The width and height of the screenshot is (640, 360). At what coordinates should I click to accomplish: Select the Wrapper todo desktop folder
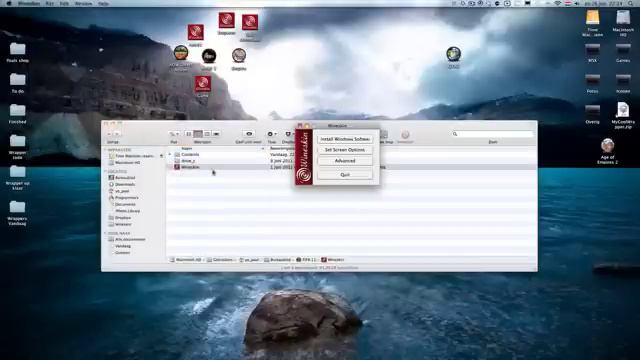point(18,147)
